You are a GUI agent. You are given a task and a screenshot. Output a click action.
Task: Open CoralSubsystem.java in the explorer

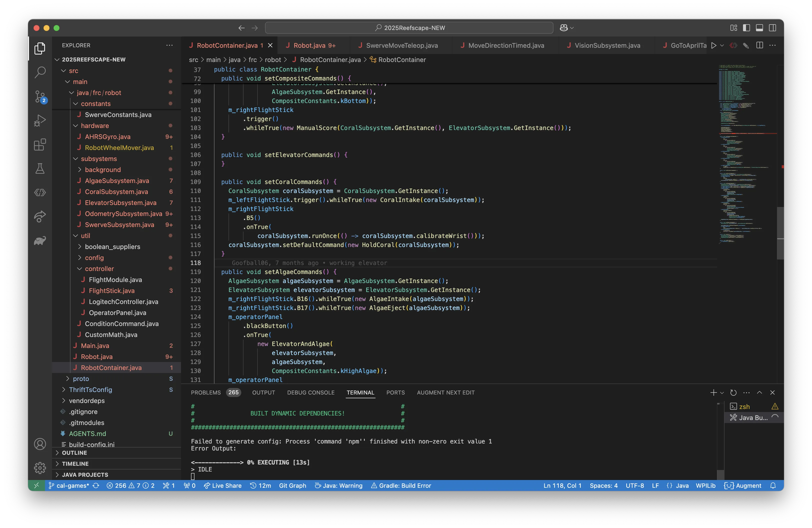click(x=116, y=192)
